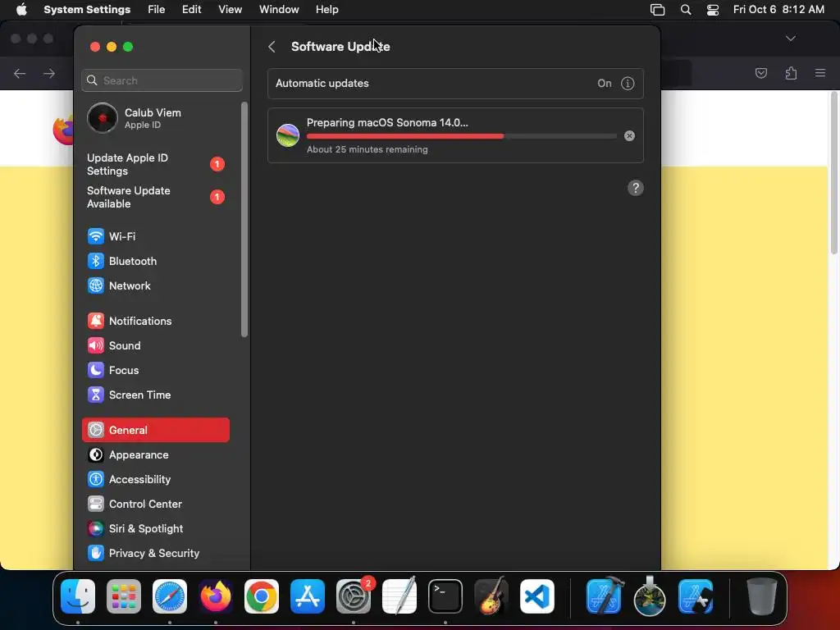Open Firefox from the Dock

pyautogui.click(x=216, y=596)
